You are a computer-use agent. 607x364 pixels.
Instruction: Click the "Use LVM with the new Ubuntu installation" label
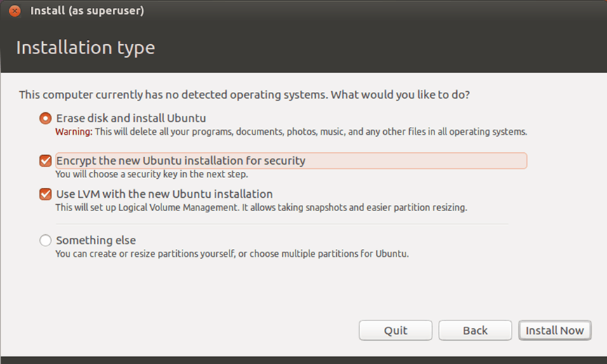(x=164, y=194)
